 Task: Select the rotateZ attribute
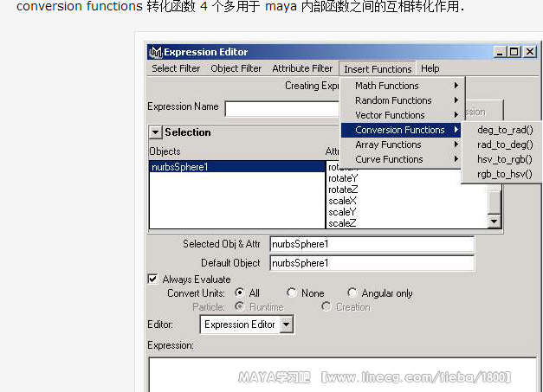pyautogui.click(x=343, y=190)
